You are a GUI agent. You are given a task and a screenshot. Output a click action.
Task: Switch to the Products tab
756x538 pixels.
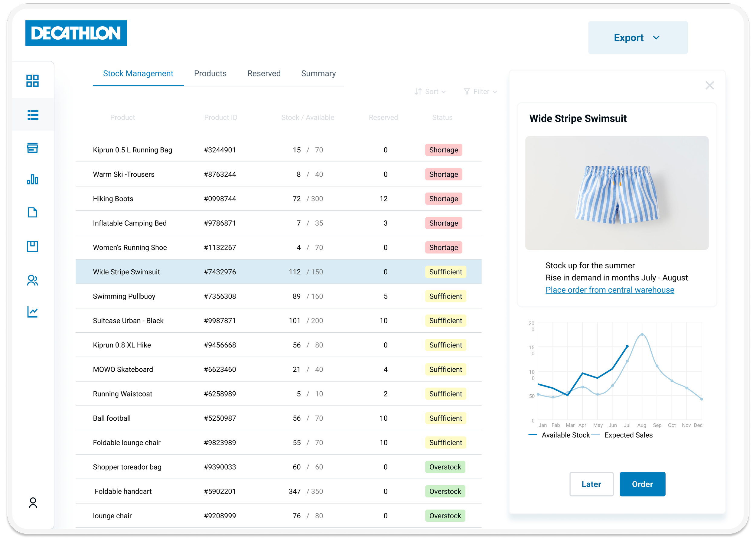click(210, 73)
